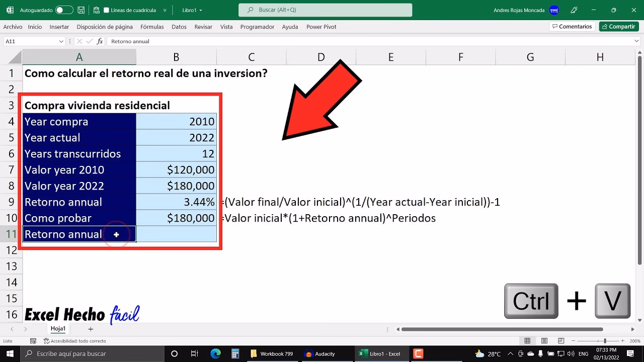Click the Excel logo icon top-left
The image size is (644, 362).
pyautogui.click(x=10, y=9)
